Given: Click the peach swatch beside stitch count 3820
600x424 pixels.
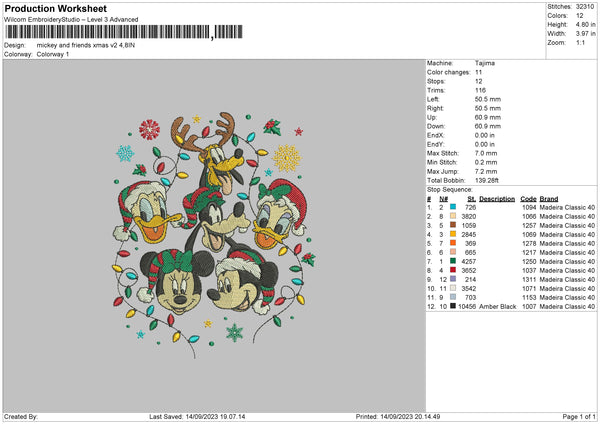Looking at the screenshot, I should coord(453,216).
